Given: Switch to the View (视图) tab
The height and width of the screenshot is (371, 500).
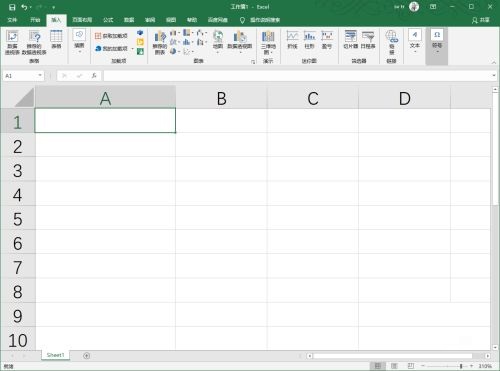Looking at the screenshot, I should [x=171, y=20].
